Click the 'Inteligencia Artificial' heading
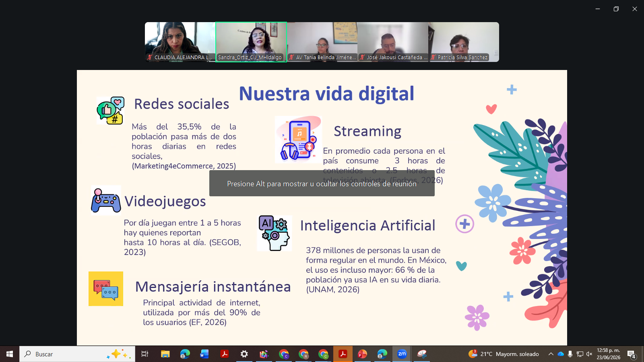This screenshot has height=362, width=644. [367, 225]
